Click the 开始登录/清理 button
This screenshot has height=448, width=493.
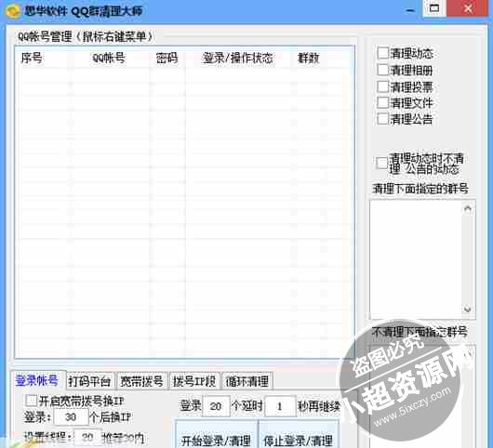pos(217,435)
